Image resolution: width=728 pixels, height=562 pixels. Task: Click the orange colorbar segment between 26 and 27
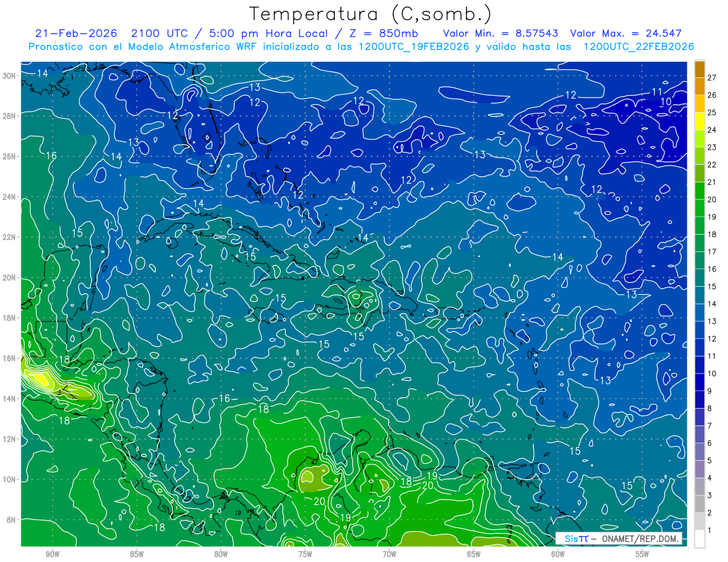pyautogui.click(x=699, y=87)
